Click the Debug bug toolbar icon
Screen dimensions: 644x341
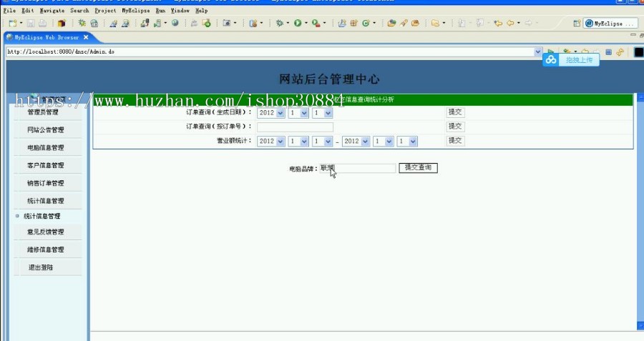click(279, 23)
